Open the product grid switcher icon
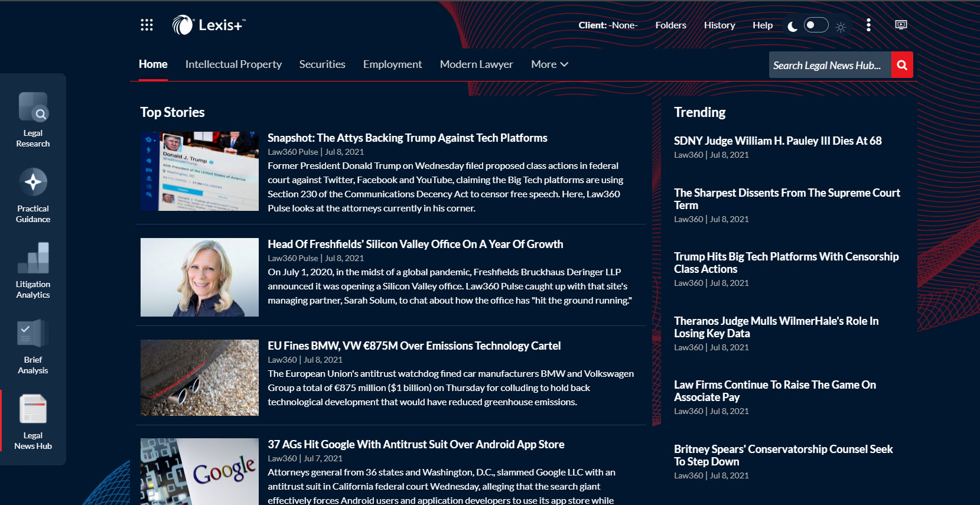The height and width of the screenshot is (505, 980). [x=146, y=25]
